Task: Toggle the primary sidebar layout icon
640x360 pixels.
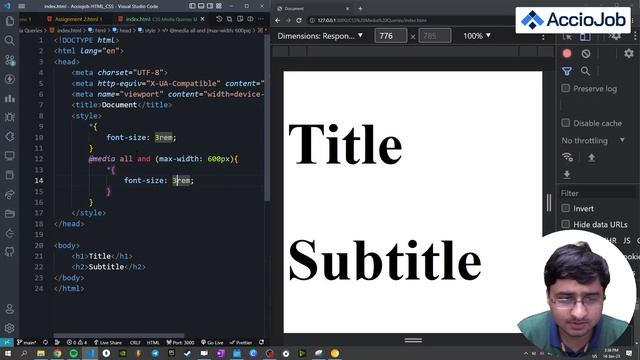Action: 192,6
